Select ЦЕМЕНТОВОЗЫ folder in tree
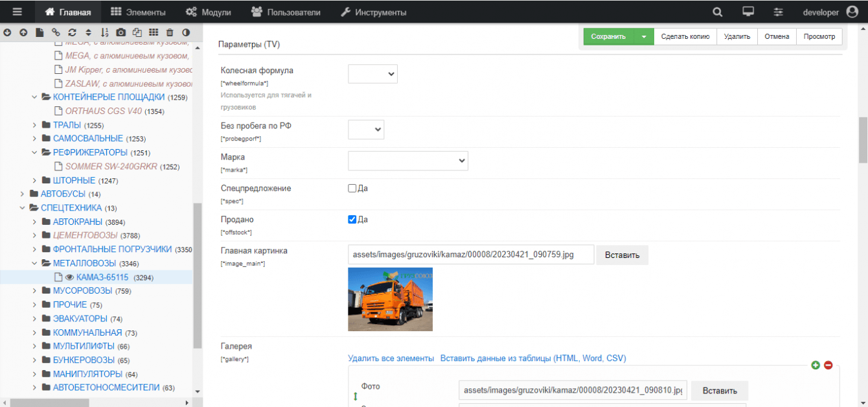The width and height of the screenshot is (868, 407). (x=86, y=235)
